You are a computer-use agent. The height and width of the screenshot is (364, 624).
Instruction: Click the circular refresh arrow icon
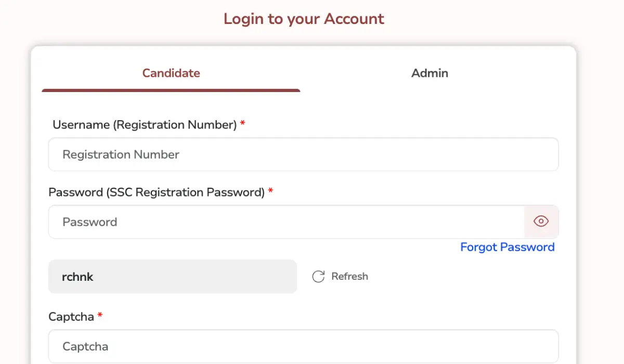coord(318,277)
